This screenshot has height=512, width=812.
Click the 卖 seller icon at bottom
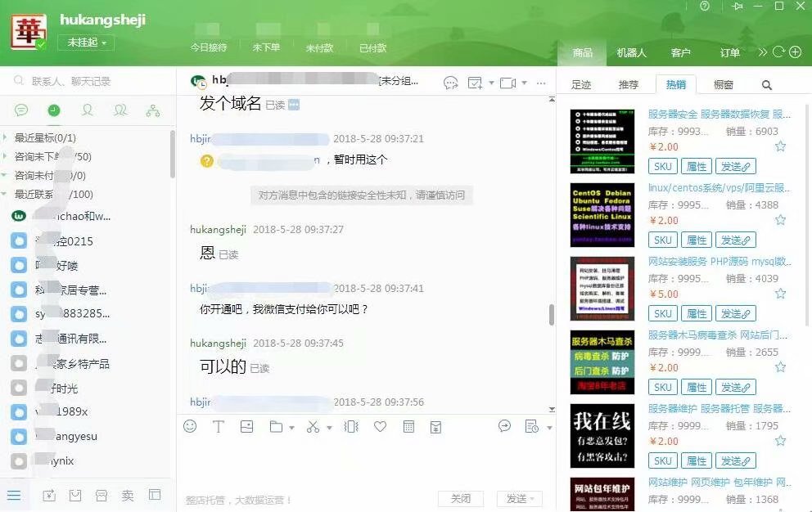[x=128, y=496]
